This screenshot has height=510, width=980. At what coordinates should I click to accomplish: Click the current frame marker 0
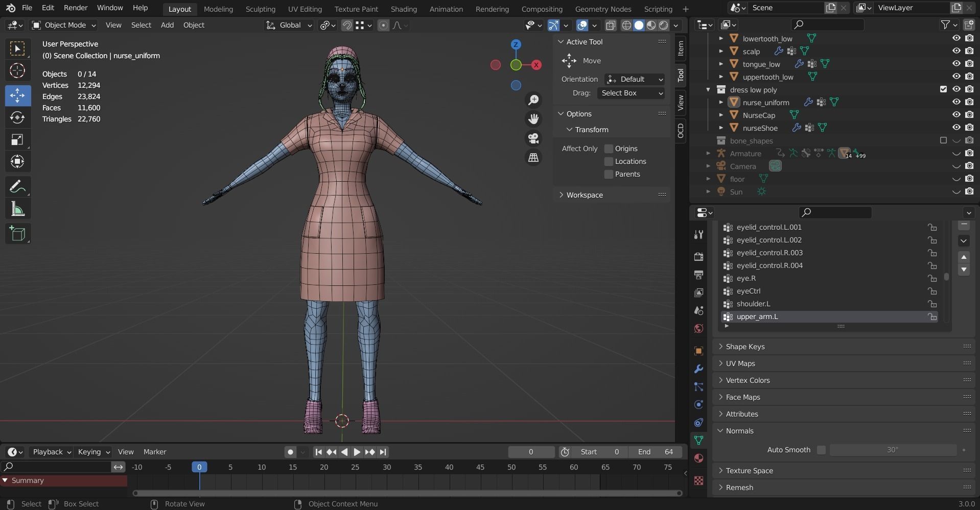(x=199, y=467)
